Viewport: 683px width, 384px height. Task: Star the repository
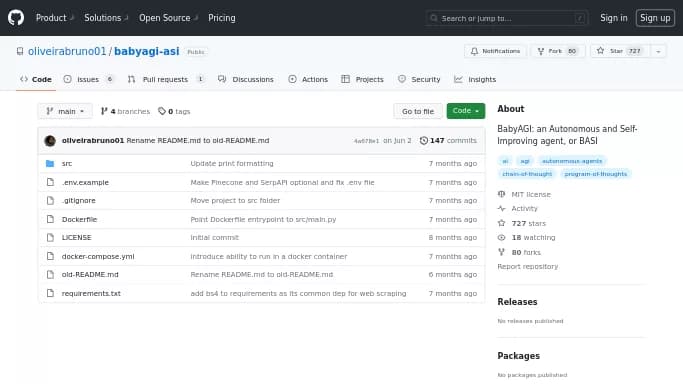pyautogui.click(x=620, y=51)
